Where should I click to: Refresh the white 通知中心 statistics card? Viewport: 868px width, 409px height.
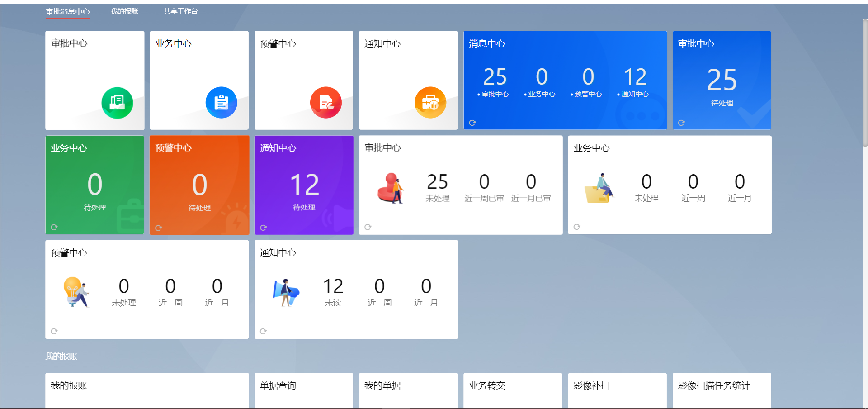click(x=264, y=331)
